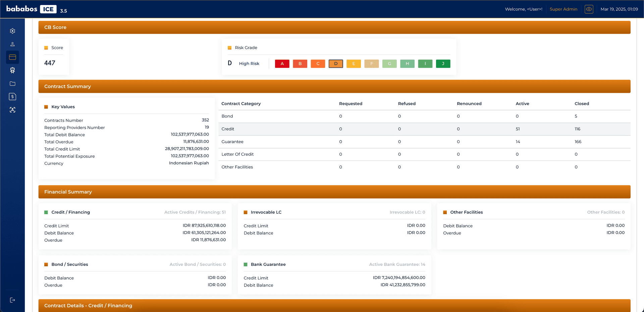Select risk grade J swatch

coord(443,64)
